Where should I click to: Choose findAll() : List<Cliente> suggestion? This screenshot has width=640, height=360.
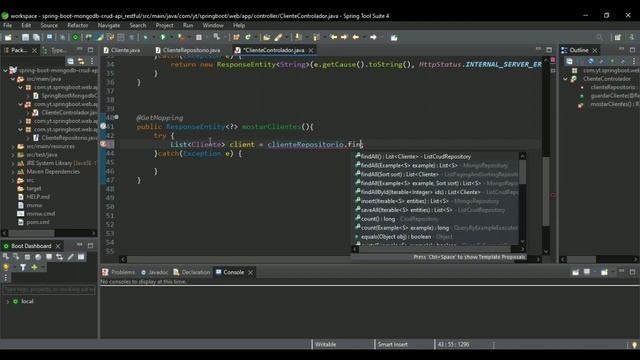[x=435, y=156]
